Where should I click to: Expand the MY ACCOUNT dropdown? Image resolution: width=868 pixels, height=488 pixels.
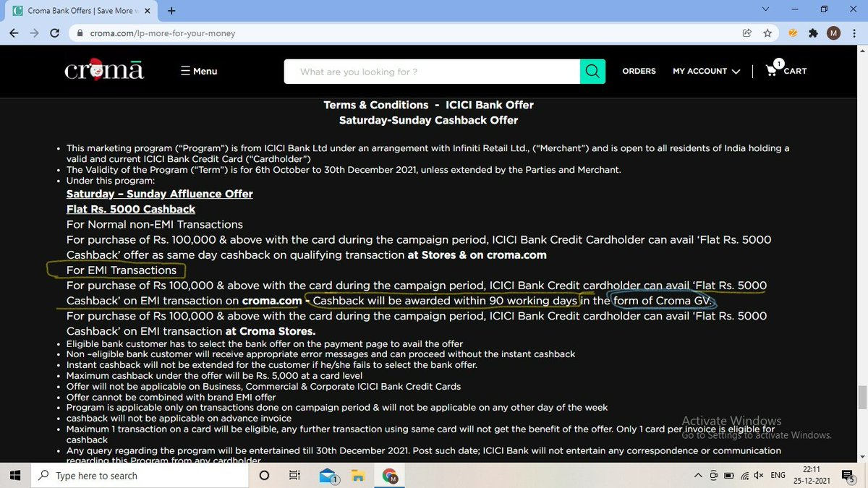coord(706,71)
